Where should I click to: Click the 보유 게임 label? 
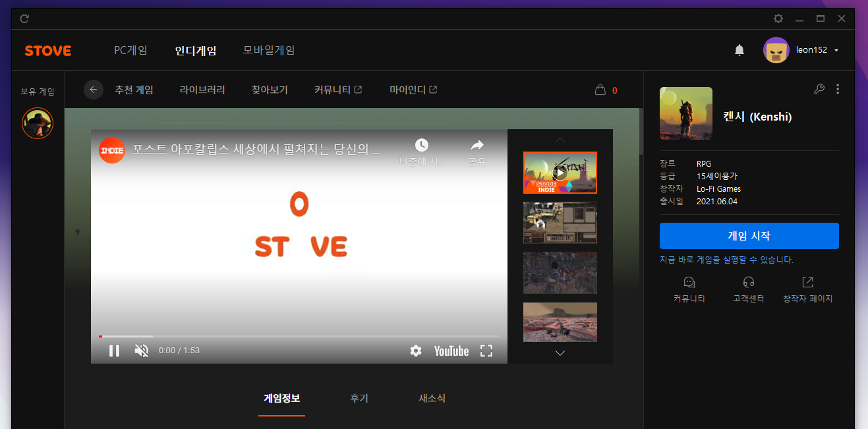coord(38,92)
